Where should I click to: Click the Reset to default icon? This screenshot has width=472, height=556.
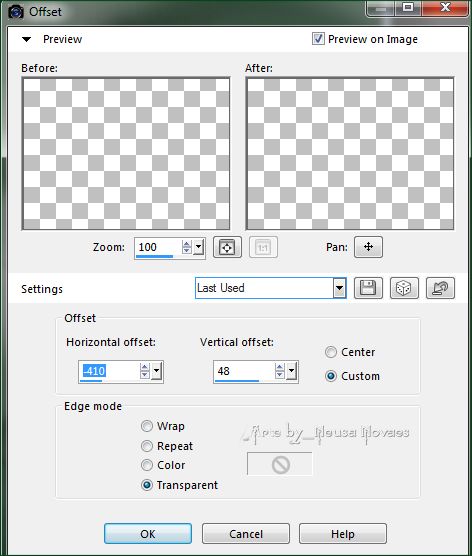point(440,288)
